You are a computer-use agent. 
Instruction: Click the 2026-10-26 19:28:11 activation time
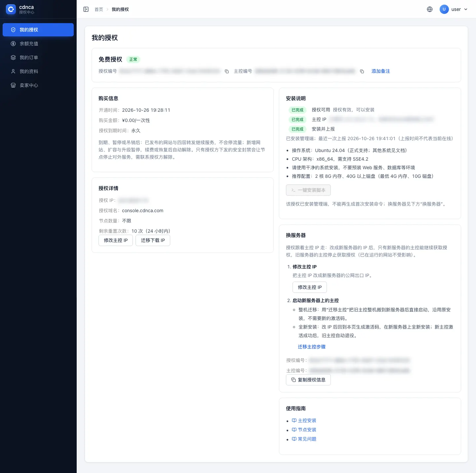146,110
